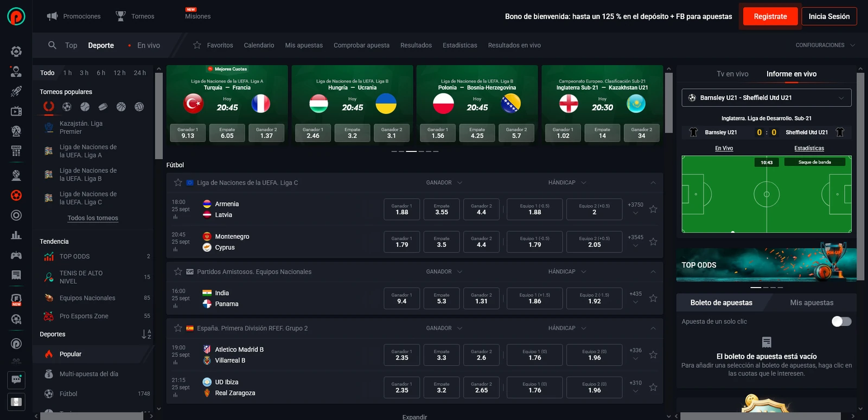Open statistics icon for India vs Panama
This screenshot has width=868, height=420.
pos(175,306)
